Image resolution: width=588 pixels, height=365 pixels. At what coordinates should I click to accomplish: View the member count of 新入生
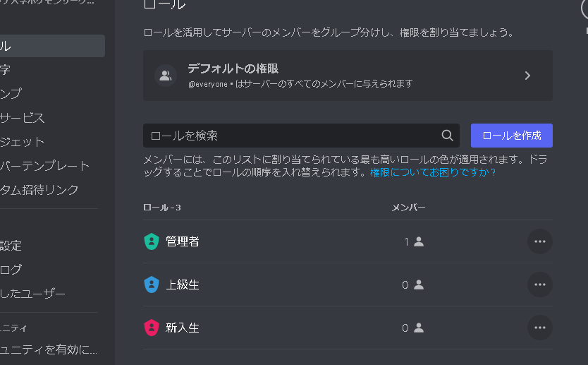click(x=412, y=328)
